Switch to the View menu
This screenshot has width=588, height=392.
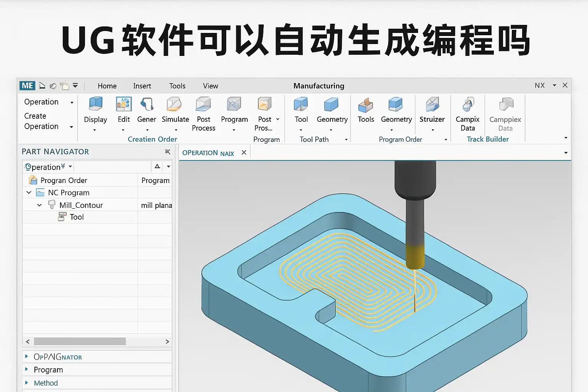click(x=210, y=86)
